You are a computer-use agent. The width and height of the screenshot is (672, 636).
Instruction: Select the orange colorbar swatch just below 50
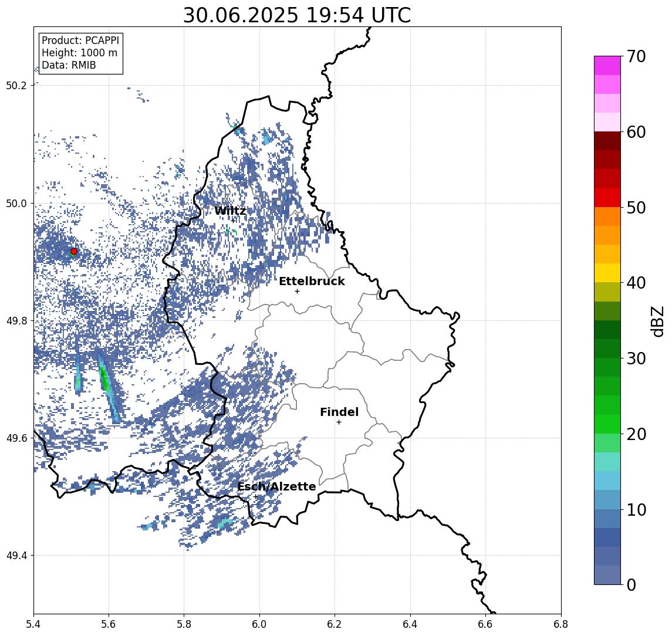point(607,217)
